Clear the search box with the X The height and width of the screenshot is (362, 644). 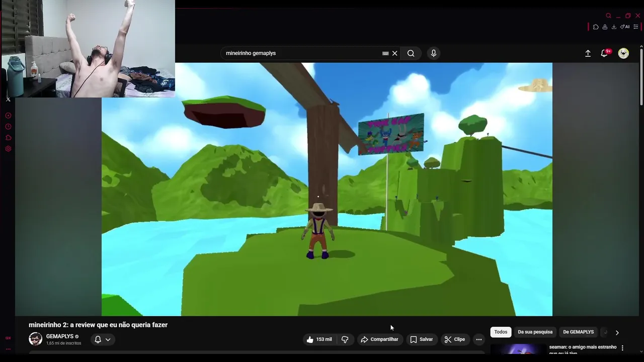(x=395, y=53)
